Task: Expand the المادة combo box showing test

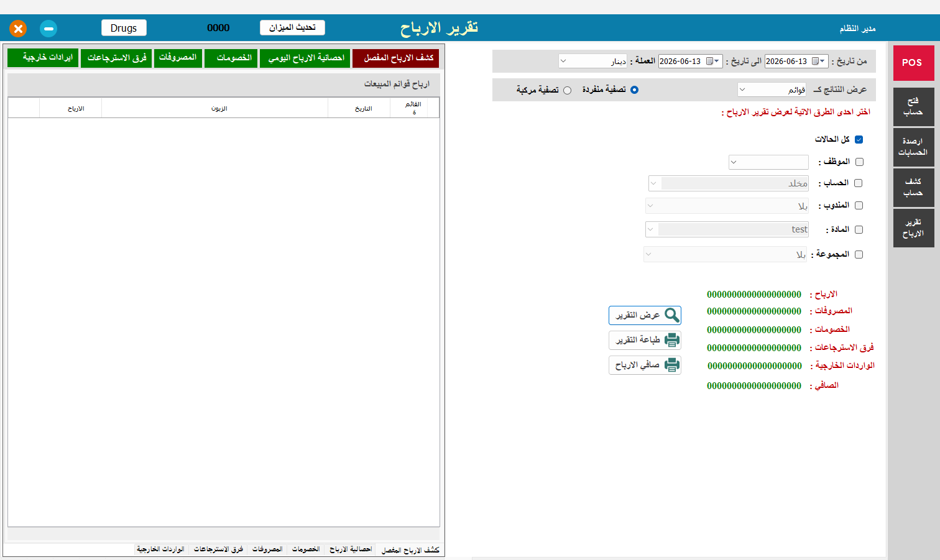Action: pyautogui.click(x=650, y=229)
